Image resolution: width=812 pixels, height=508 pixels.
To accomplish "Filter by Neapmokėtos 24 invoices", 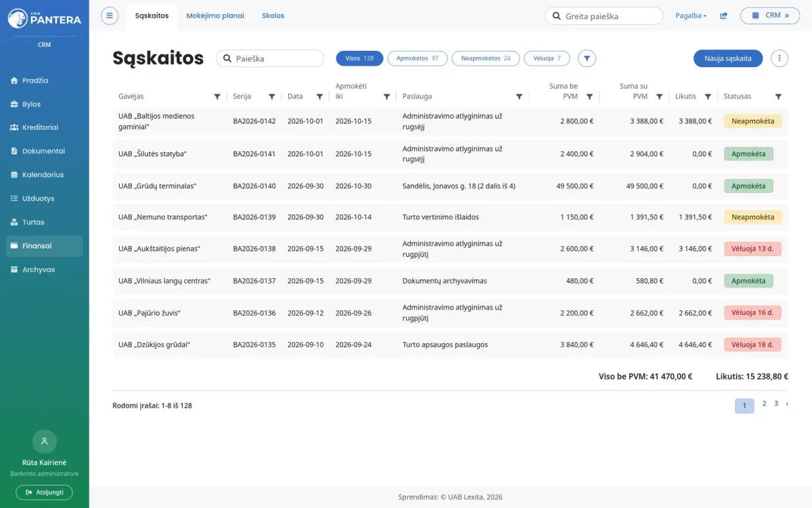I will point(486,59).
